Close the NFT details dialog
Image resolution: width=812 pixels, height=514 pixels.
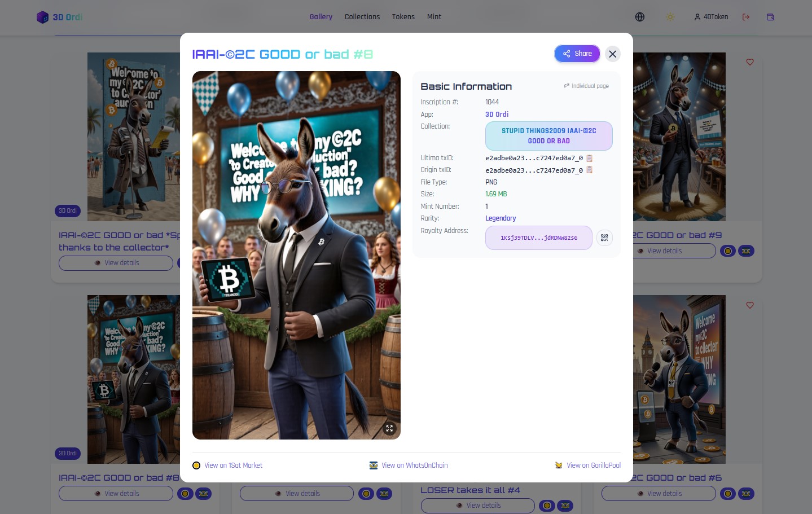click(612, 54)
